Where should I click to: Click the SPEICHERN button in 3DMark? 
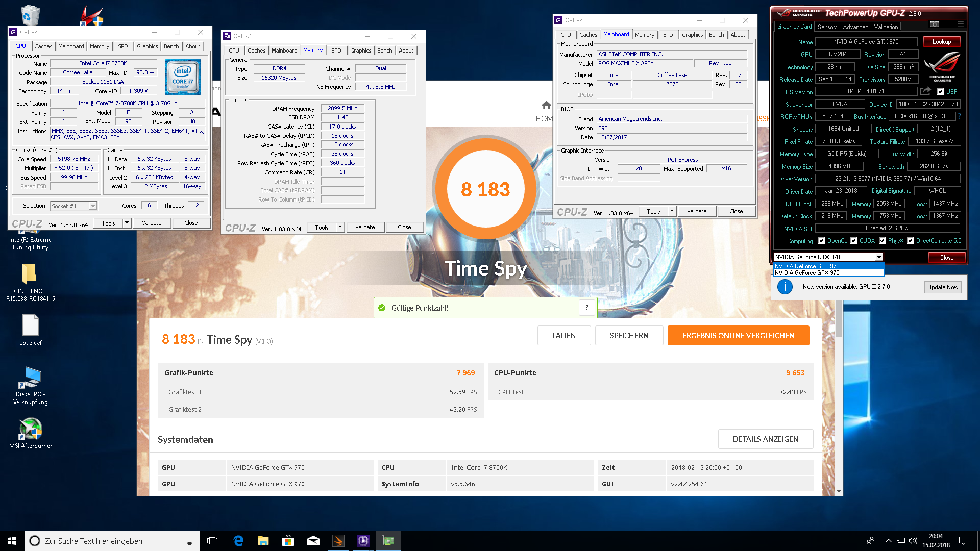[x=628, y=336]
